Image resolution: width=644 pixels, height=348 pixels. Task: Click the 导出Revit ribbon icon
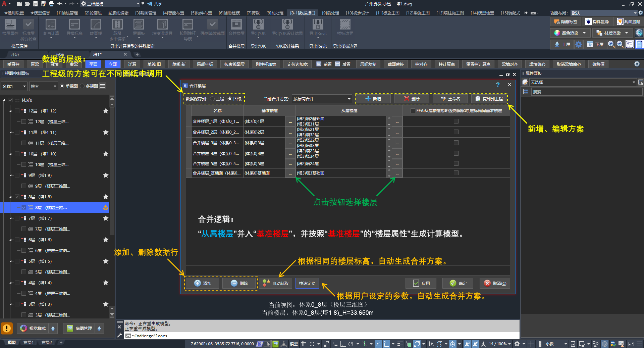[318, 24]
